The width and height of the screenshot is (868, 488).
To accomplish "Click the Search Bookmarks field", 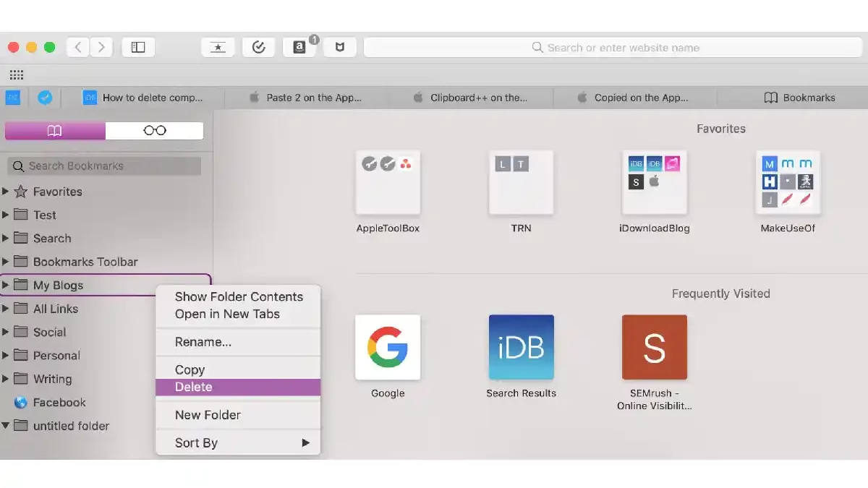I will click(x=104, y=166).
